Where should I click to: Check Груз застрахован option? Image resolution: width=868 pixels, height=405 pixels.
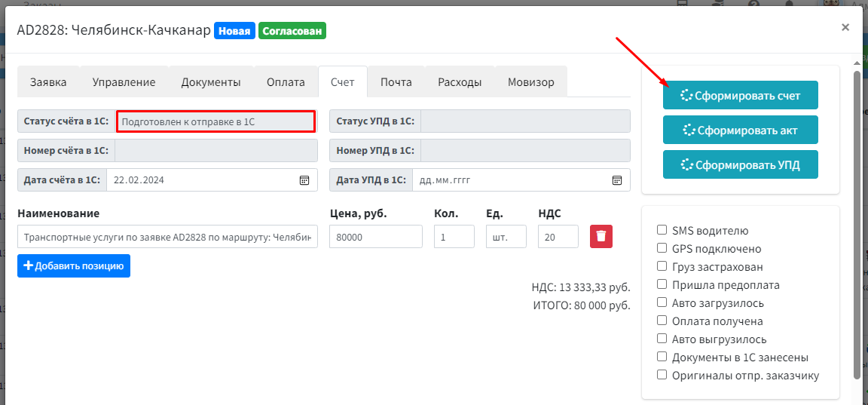coord(662,266)
